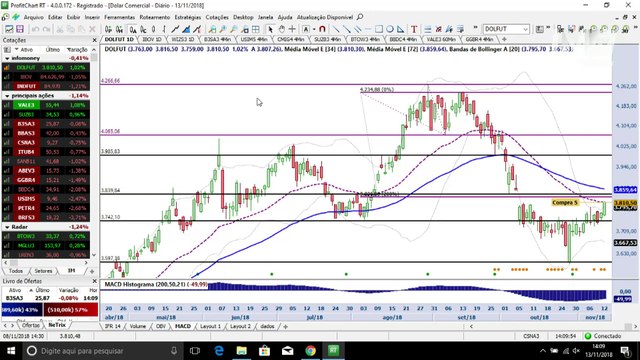This screenshot has width=640, height=360.
Task: Click the text box A tool
Action: [x=306, y=29]
